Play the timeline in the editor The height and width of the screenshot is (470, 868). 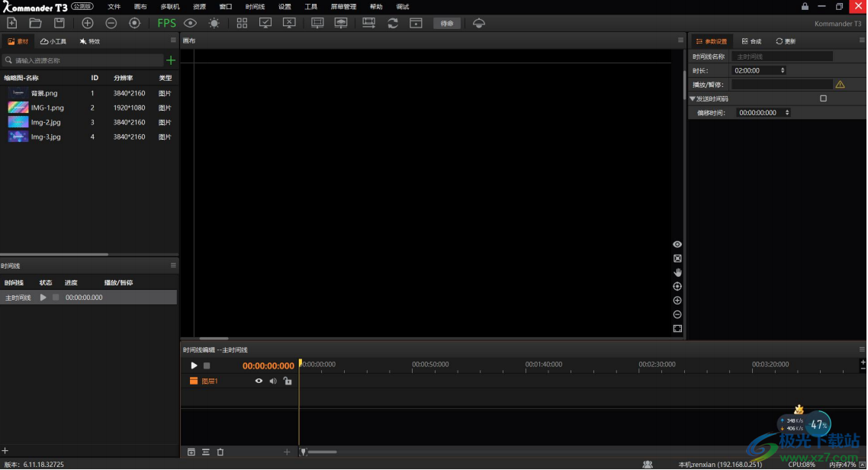(194, 365)
